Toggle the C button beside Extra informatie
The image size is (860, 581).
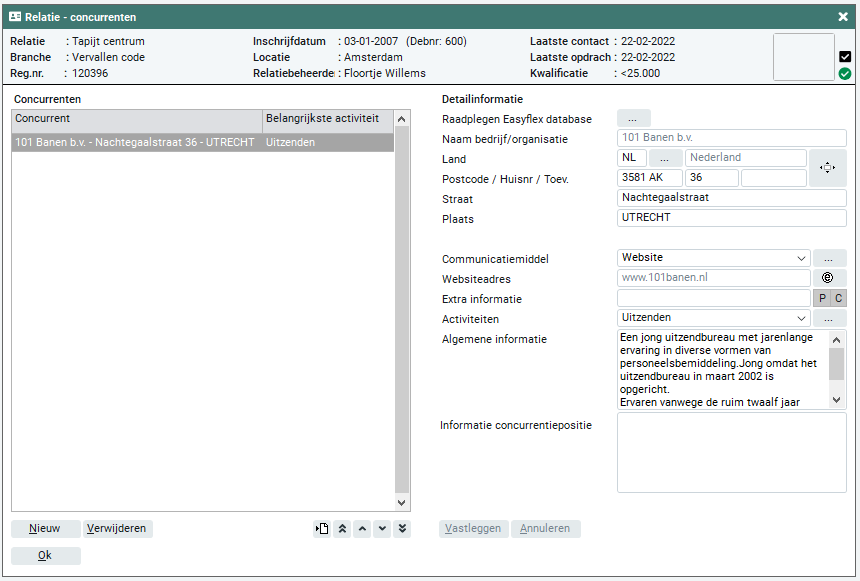click(x=839, y=298)
